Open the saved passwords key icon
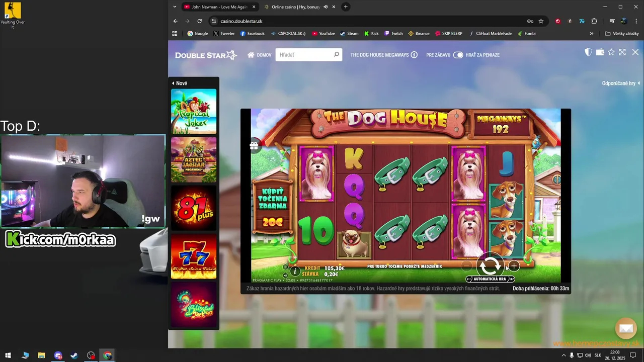The width and height of the screenshot is (644, 362). pyautogui.click(x=530, y=21)
